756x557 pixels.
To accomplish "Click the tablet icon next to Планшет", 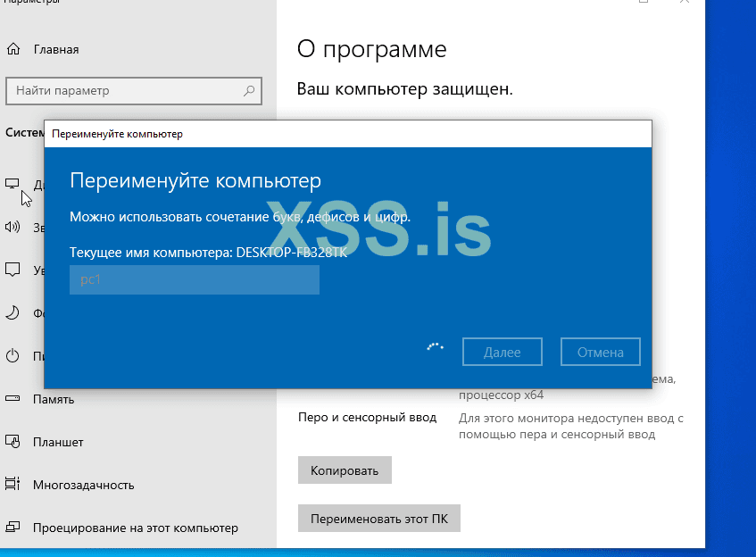I will point(12,441).
